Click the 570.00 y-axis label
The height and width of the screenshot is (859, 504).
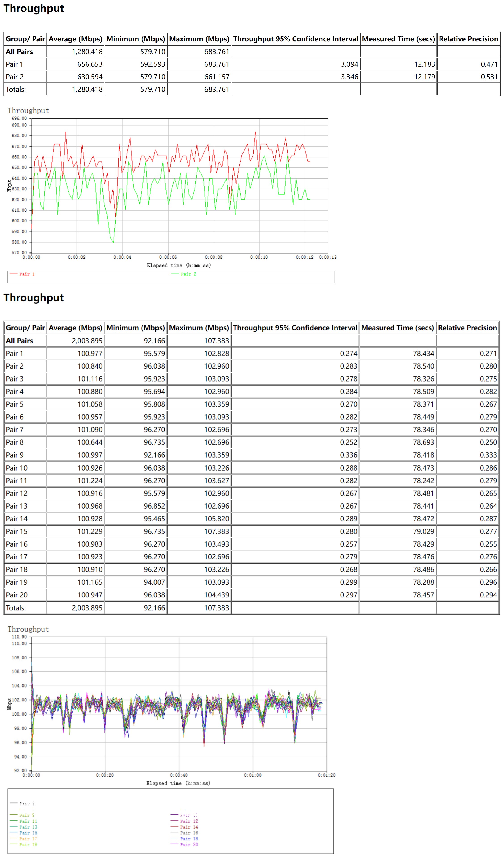tap(19, 253)
